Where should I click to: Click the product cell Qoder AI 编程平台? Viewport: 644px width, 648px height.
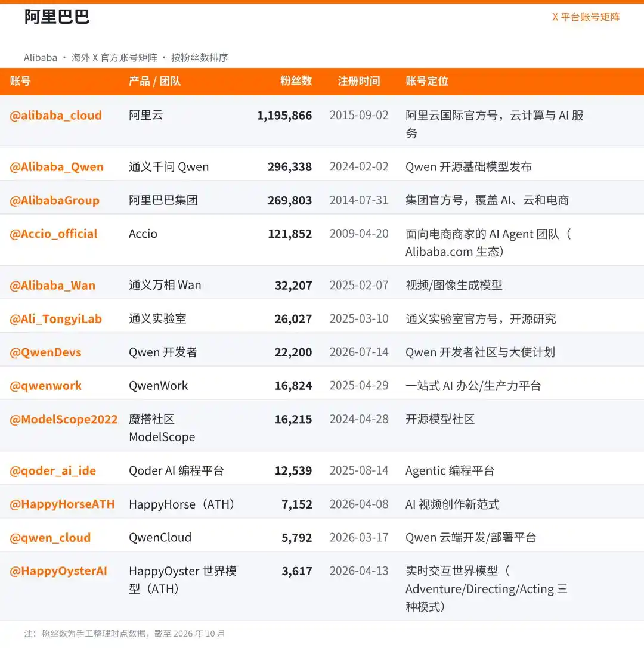(177, 470)
